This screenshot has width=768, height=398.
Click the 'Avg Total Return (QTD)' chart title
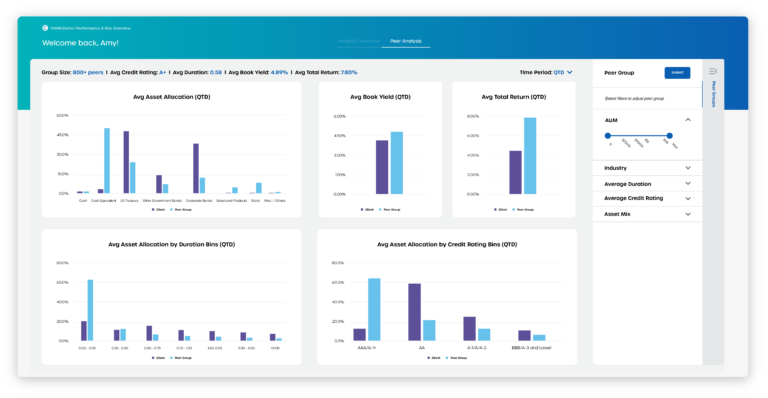click(x=514, y=97)
